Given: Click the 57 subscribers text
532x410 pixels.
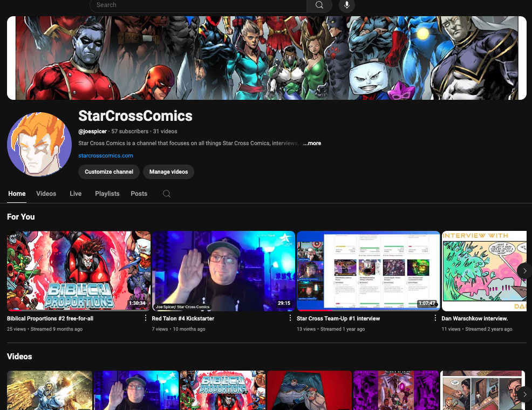Looking at the screenshot, I should pyautogui.click(x=130, y=131).
